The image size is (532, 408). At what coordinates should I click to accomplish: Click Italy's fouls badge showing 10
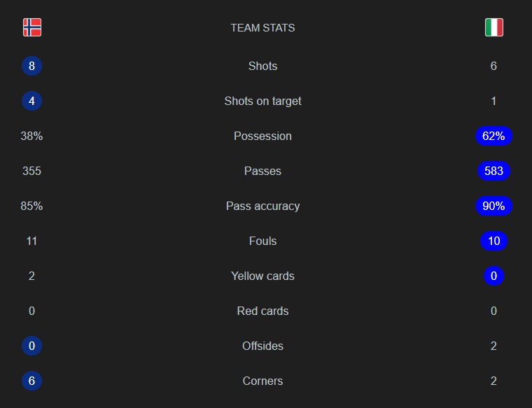pyautogui.click(x=493, y=241)
